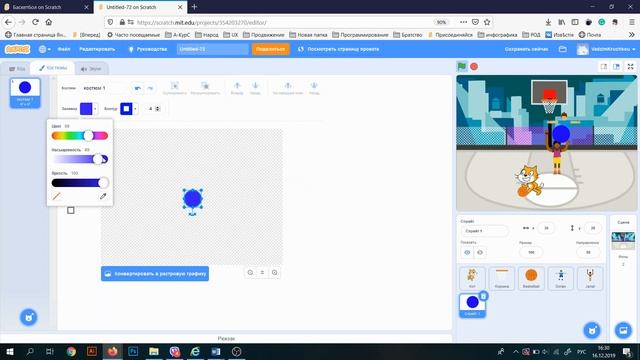Open the Tutorials menu item
Image resolution: width=640 pixels, height=360 pixels.
148,49
